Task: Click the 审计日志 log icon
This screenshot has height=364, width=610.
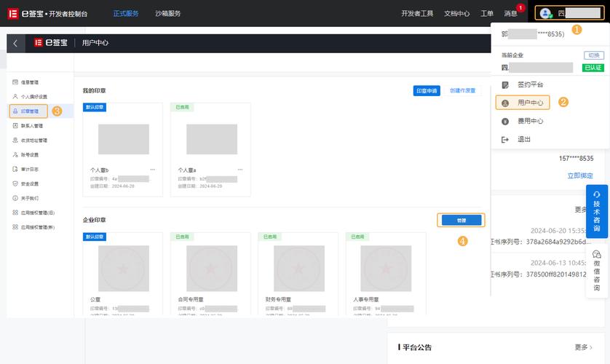Action: 15,169
